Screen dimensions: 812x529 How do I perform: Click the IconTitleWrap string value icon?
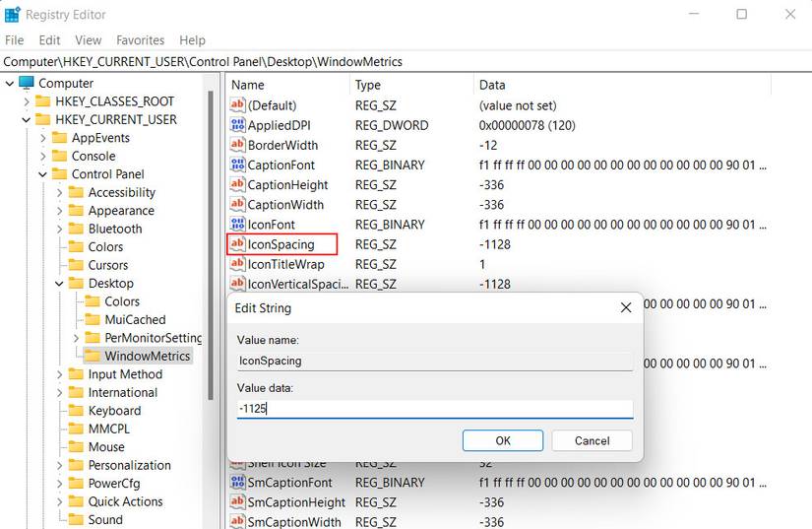point(238,264)
